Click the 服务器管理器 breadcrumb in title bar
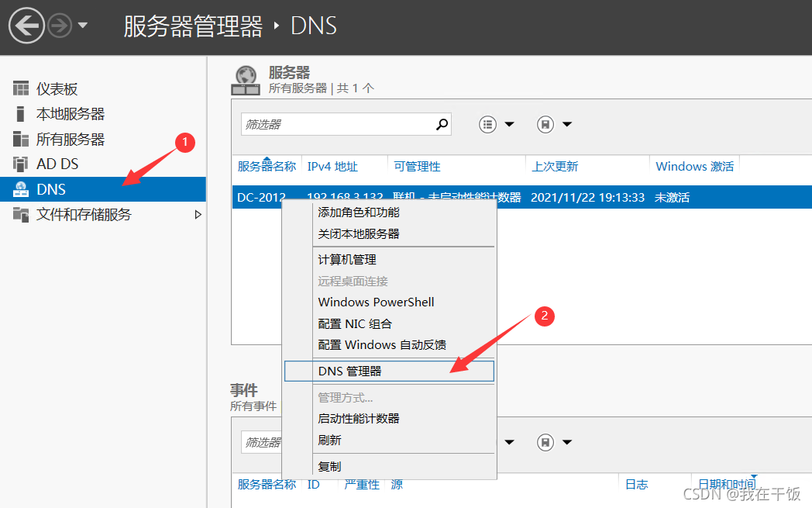Image resolution: width=812 pixels, height=508 pixels. pyautogui.click(x=193, y=26)
